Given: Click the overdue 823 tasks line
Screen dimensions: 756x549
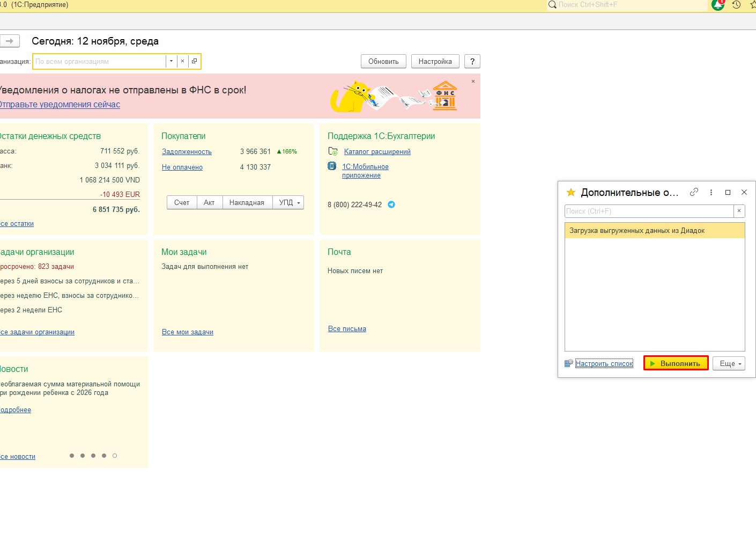Looking at the screenshot, I should click(37, 267).
